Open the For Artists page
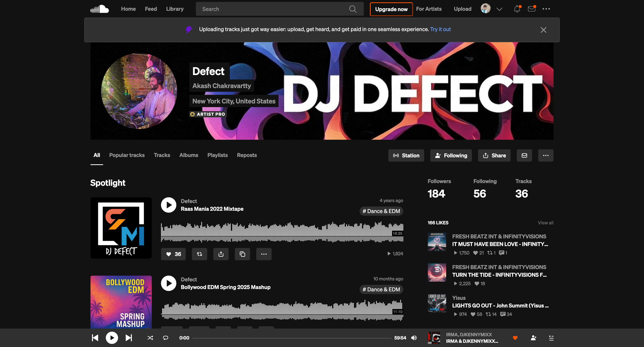Viewport: 644px width, 347px height. click(429, 9)
